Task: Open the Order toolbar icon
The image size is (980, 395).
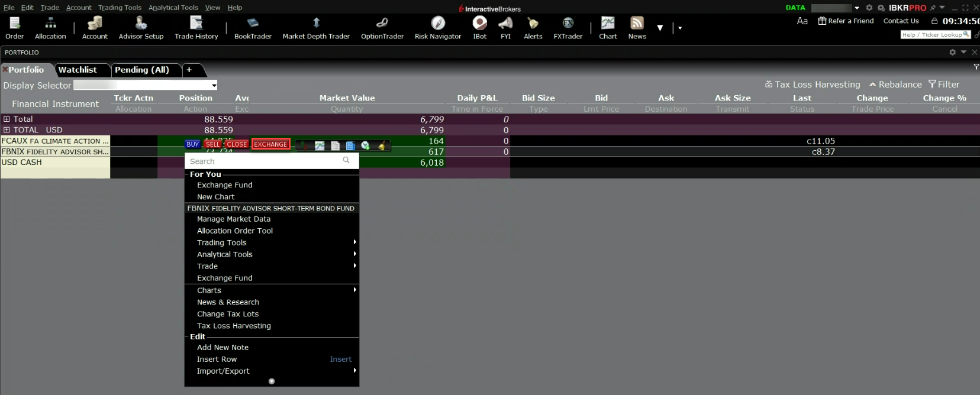Action: 14,28
